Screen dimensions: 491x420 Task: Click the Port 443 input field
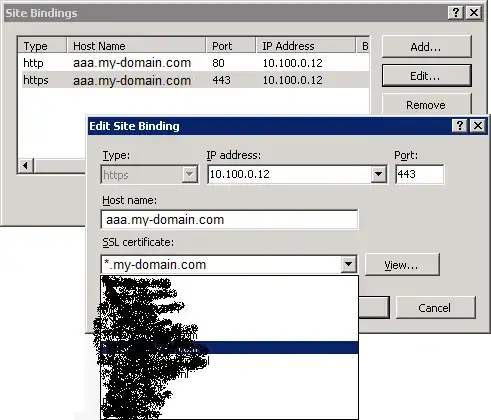click(x=419, y=174)
